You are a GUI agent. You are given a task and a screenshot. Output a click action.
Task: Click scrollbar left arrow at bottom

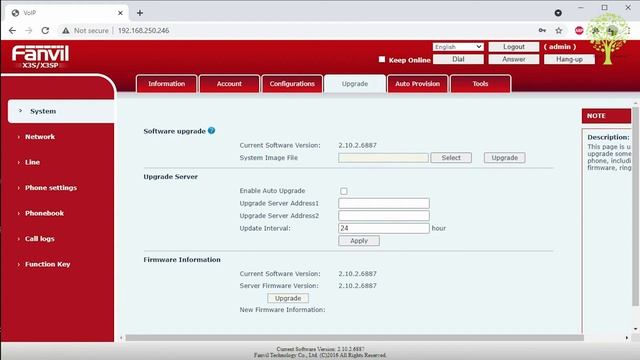click(121, 338)
